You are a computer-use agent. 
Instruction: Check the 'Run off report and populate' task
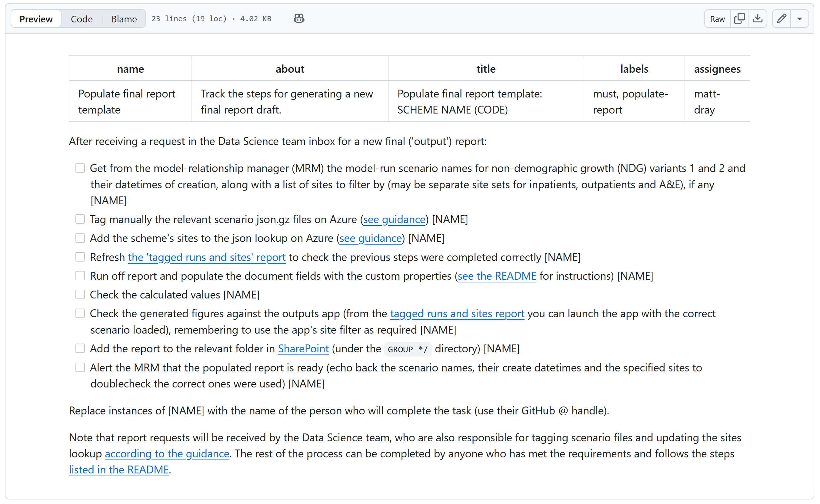pos(80,276)
